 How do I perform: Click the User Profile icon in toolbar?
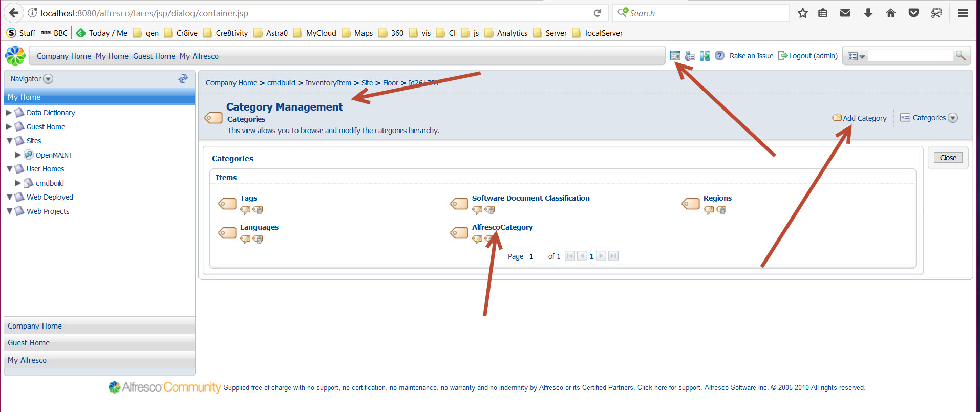(690, 56)
